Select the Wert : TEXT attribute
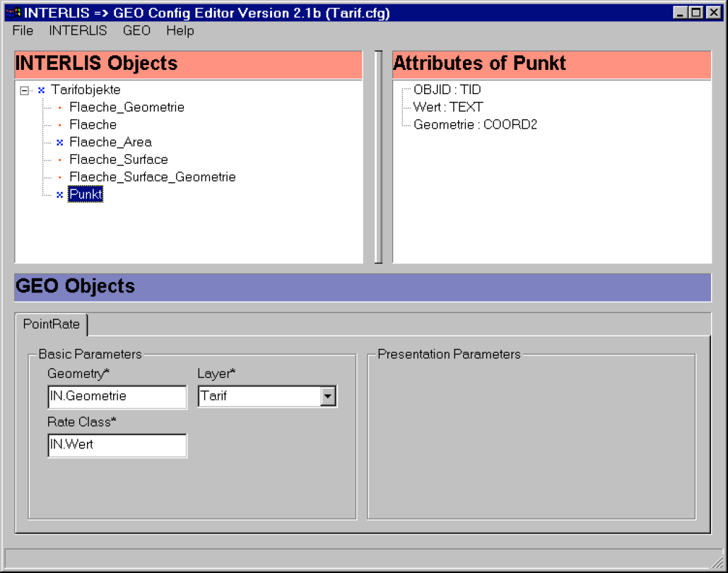Screen dimensions: 728x573 (448, 107)
